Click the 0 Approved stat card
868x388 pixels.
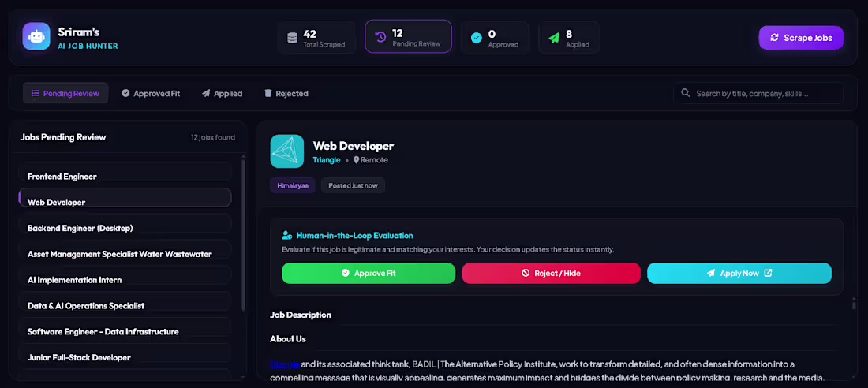[x=495, y=38]
